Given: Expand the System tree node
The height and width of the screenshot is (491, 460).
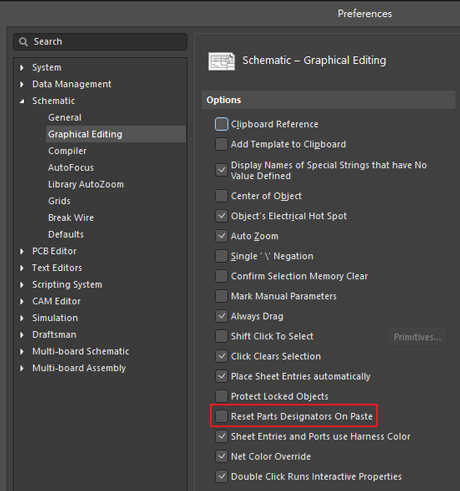Looking at the screenshot, I should point(22,68).
